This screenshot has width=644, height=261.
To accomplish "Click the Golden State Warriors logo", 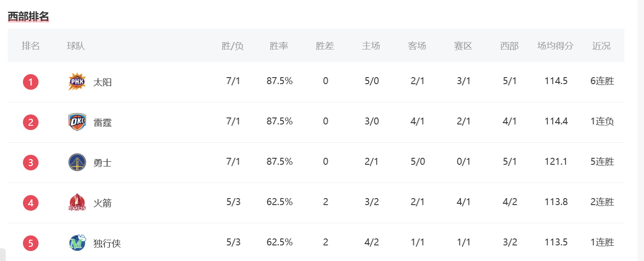I will click(x=77, y=162).
